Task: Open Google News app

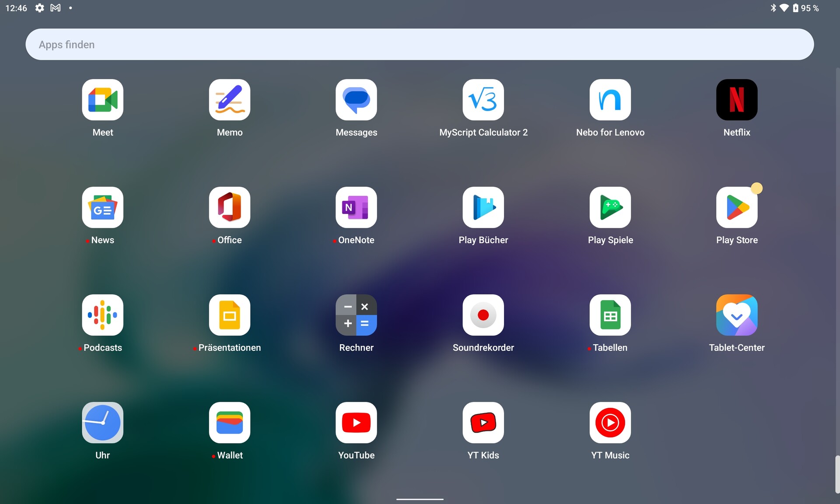Action: 102,207
